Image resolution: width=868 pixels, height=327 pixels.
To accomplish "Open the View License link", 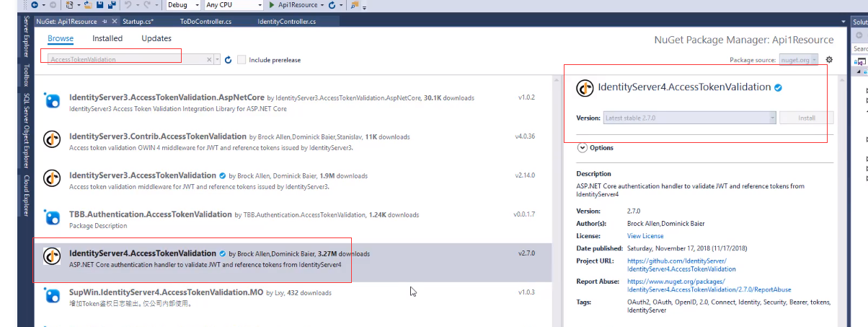I will [x=645, y=236].
